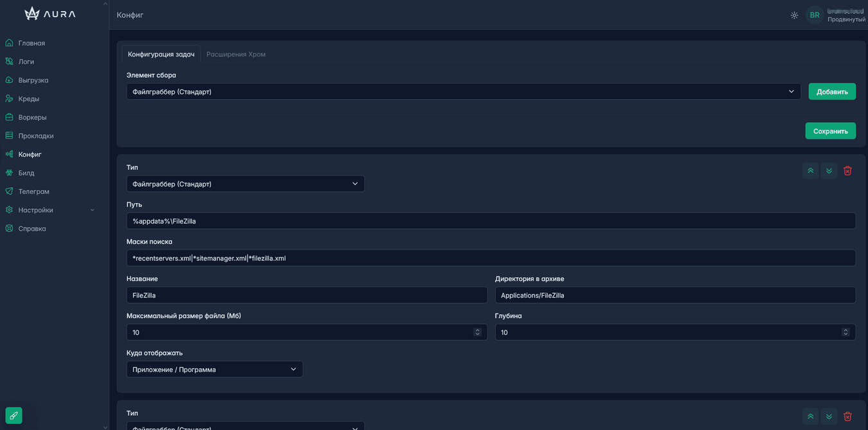Click the Выгрузка cloud icon
This screenshot has width=868, height=430.
(9, 80)
